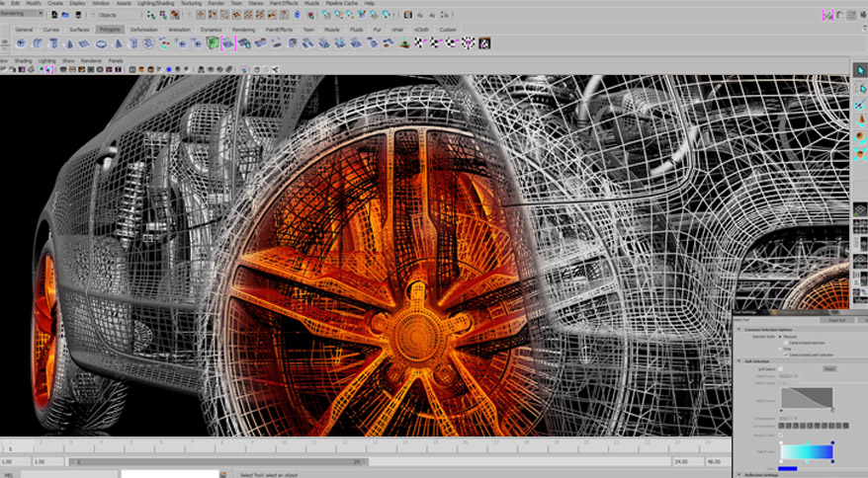Screen dimensions: 868x478
Task: Click the Reset Tool button
Action: pyautogui.click(x=836, y=320)
